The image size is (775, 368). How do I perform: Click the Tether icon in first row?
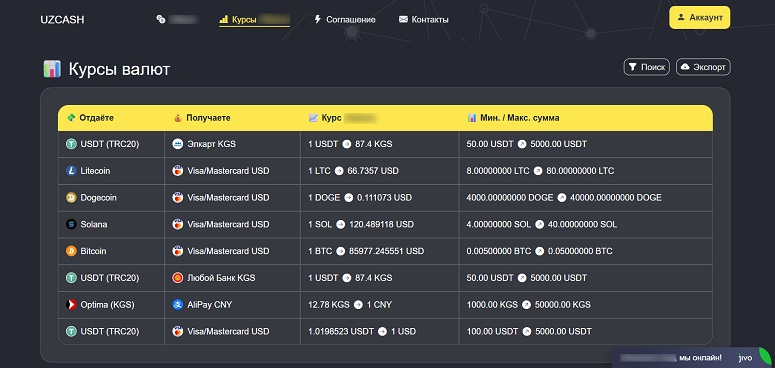coord(71,144)
